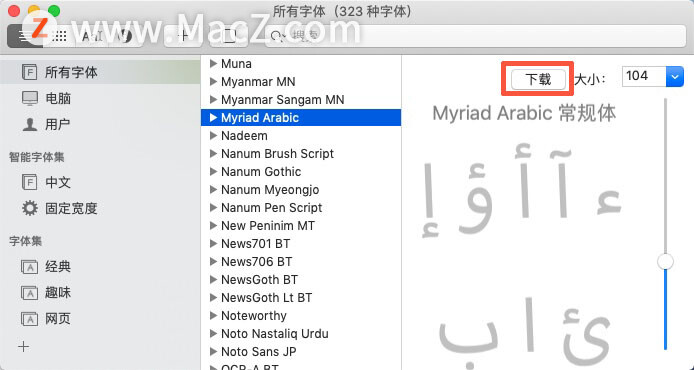Expand the Myriad Arabic disclosure triangle
Screen dimensions: 694x370
pos(213,117)
